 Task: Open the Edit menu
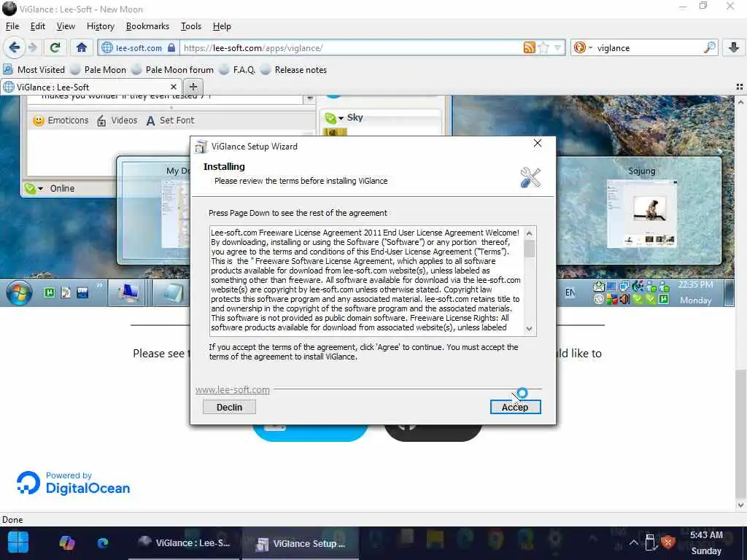(38, 26)
